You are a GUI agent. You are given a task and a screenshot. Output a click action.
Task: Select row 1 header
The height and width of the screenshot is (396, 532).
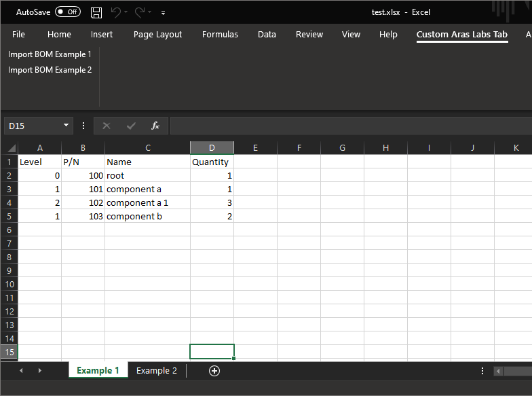[x=9, y=162]
